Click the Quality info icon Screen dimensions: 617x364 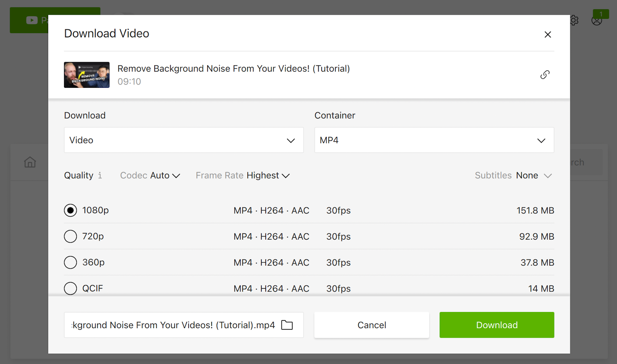click(x=100, y=175)
